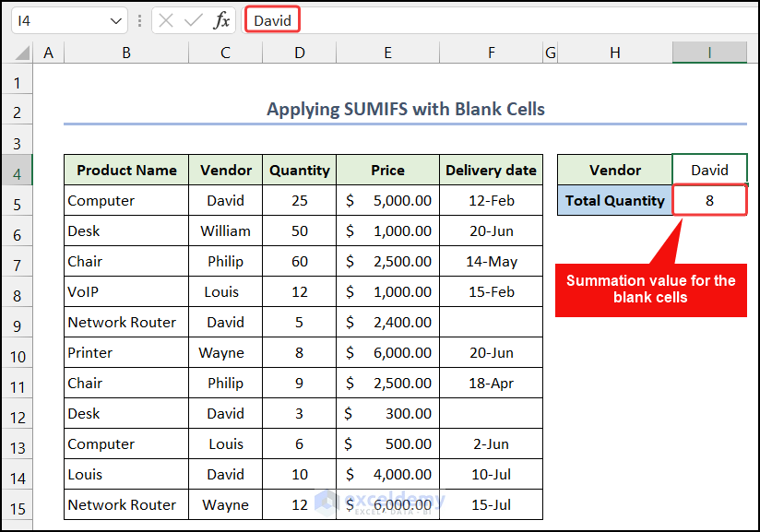Select row 15 header
Screen dimensions: 760x532
17,505
